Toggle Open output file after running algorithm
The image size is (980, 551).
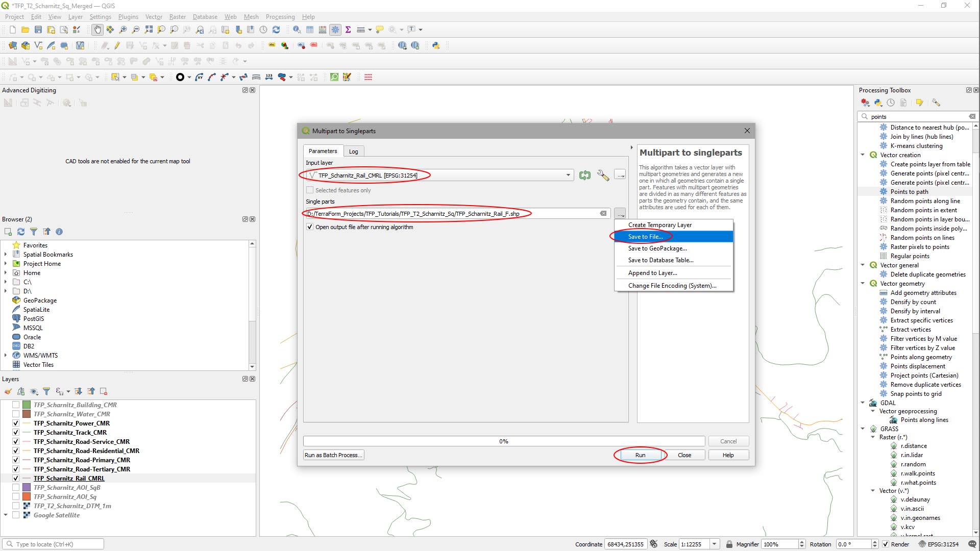point(310,227)
